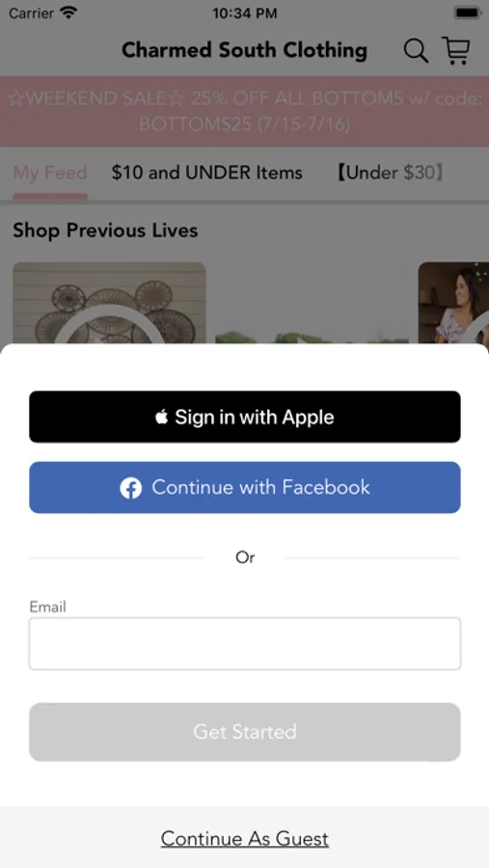Viewport: 489px width, 868px height.
Task: Choose Continue with Facebook text
Action: (x=260, y=487)
